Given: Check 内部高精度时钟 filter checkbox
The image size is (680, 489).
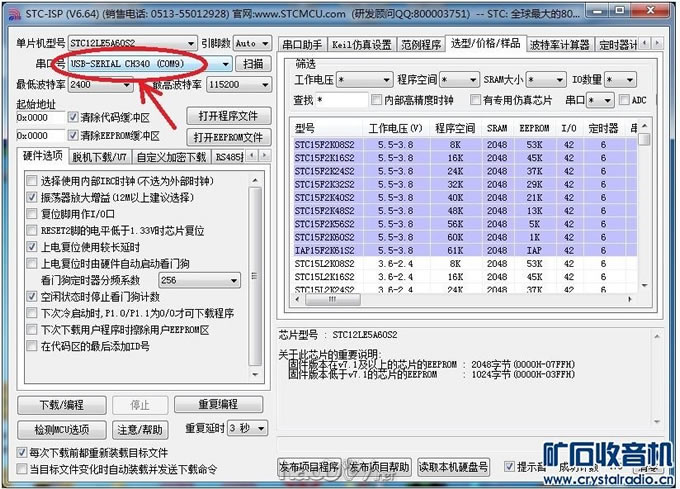Looking at the screenshot, I should click(376, 101).
